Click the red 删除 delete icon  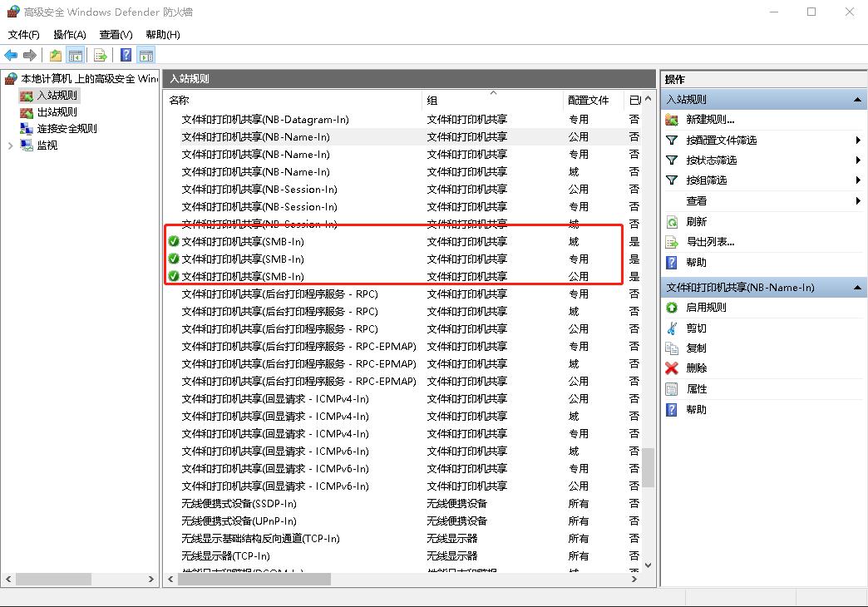click(x=673, y=368)
